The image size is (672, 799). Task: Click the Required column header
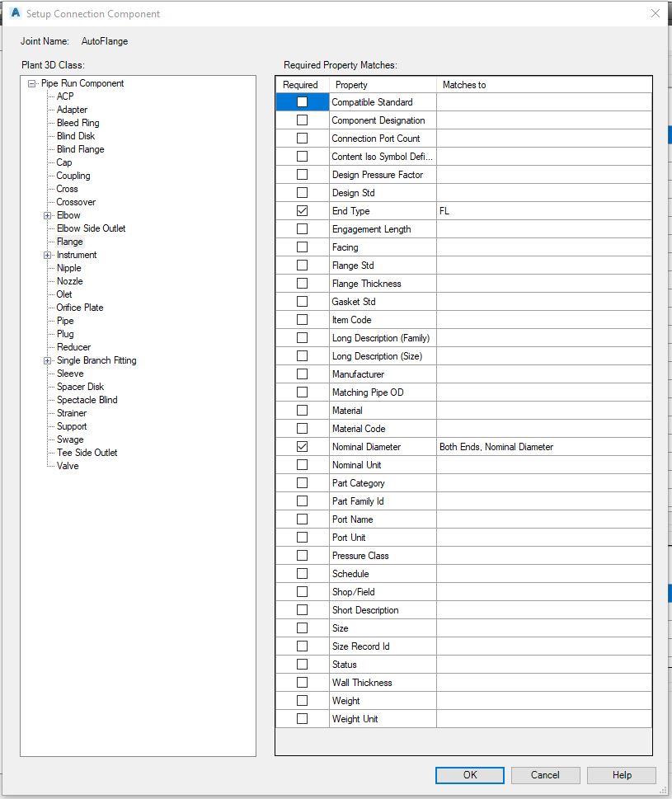pyautogui.click(x=302, y=85)
